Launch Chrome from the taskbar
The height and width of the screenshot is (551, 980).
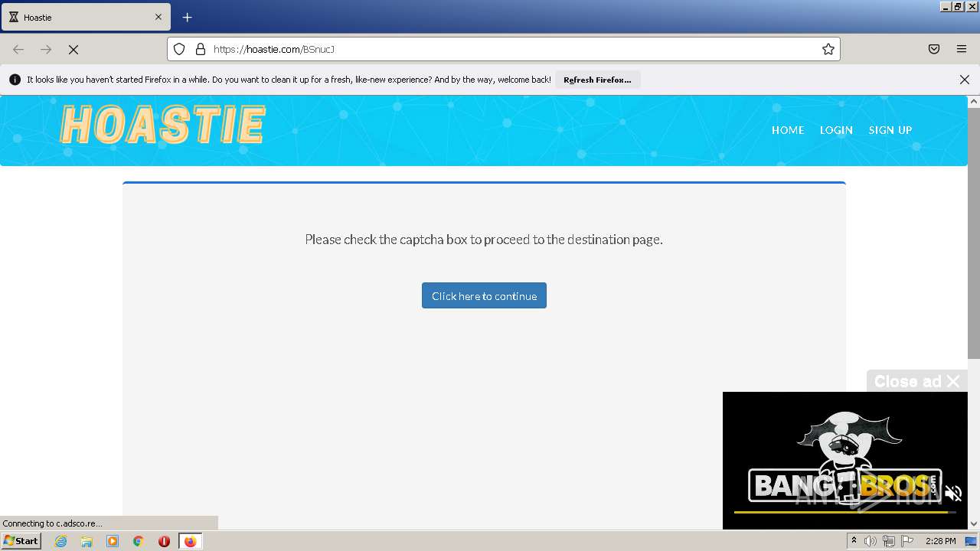(139, 541)
